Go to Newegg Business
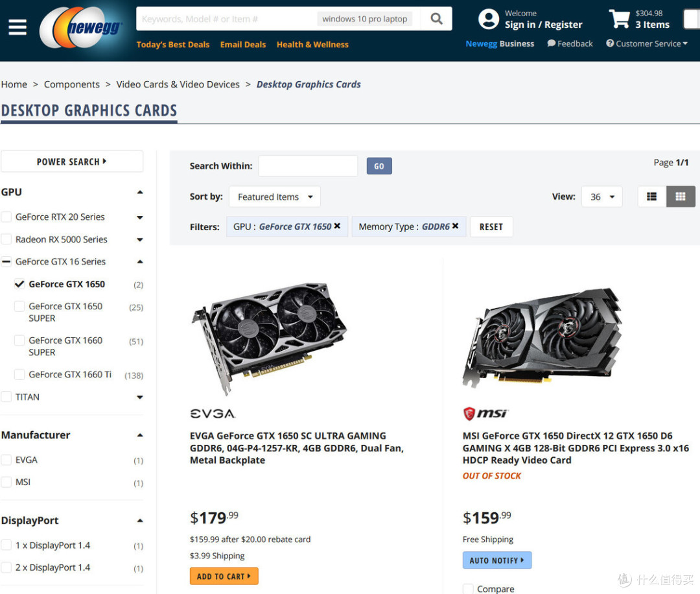Image resolution: width=700 pixels, height=594 pixels. pyautogui.click(x=500, y=43)
